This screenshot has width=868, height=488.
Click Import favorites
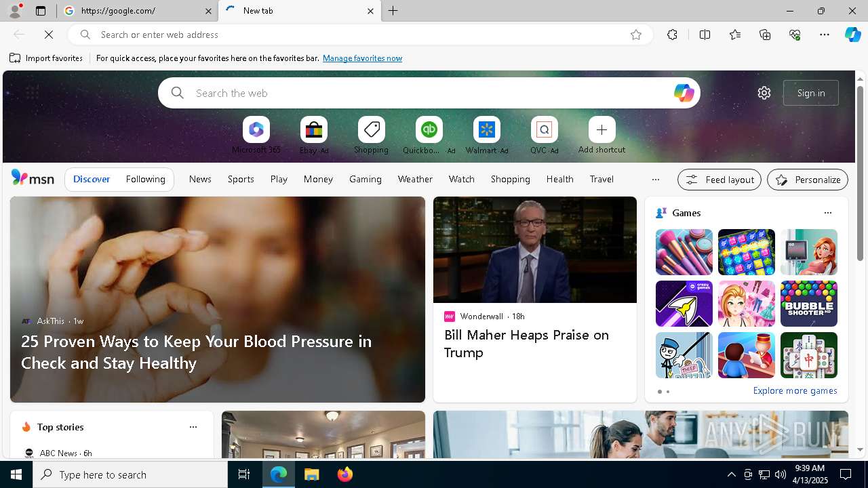tap(46, 58)
